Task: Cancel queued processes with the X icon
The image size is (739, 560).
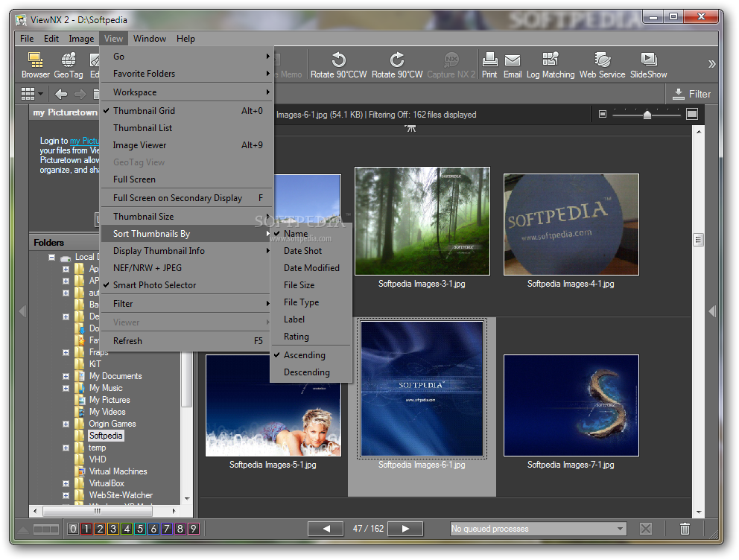Action: 646,529
